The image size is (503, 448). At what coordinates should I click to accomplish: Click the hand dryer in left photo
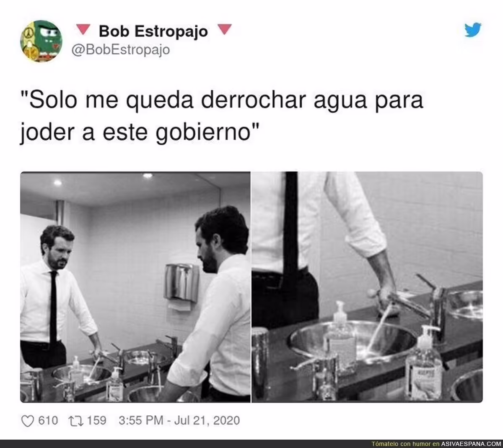[x=181, y=283]
